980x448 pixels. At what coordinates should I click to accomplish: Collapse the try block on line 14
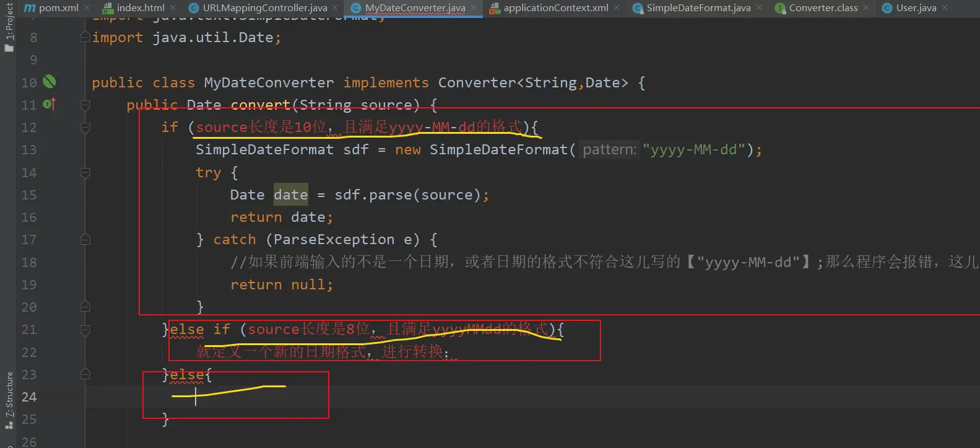click(x=85, y=172)
